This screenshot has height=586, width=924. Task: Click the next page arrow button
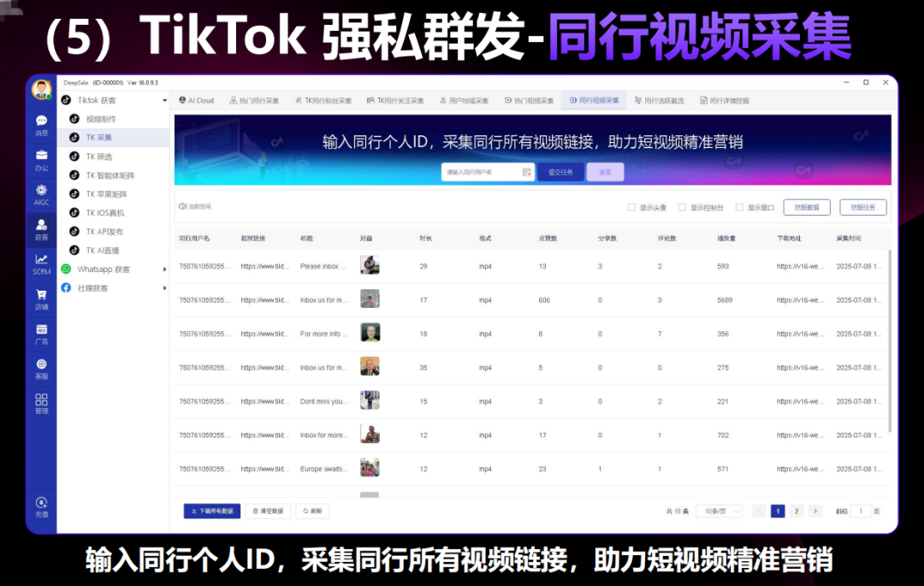[x=815, y=512]
